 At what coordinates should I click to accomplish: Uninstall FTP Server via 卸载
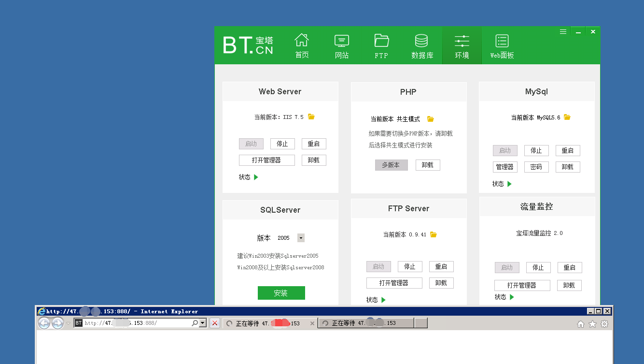coord(441,283)
